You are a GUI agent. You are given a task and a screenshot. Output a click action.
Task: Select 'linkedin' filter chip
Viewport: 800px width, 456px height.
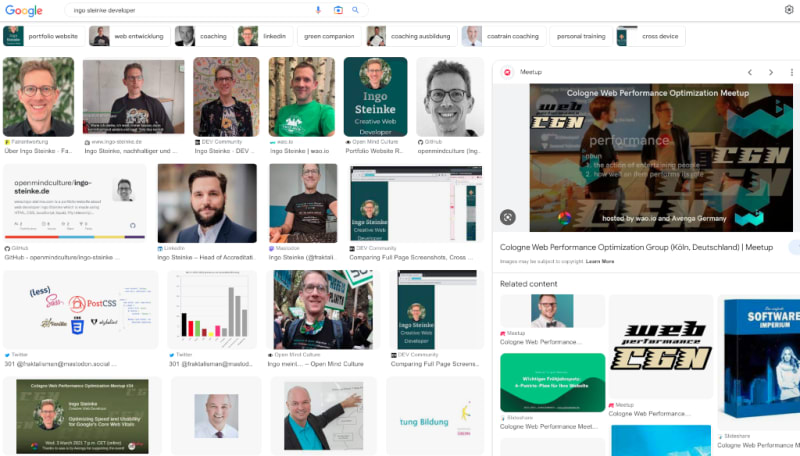coord(265,36)
